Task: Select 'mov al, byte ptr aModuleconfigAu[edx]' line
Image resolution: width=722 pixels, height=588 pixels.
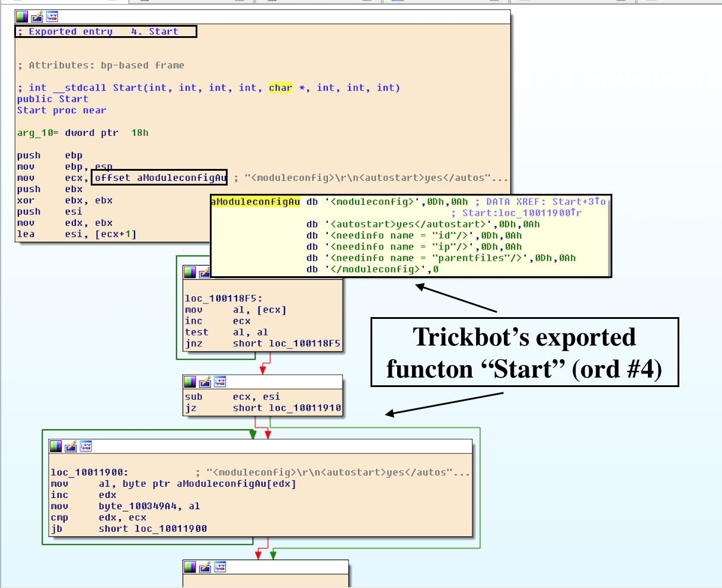Action: click(174, 484)
